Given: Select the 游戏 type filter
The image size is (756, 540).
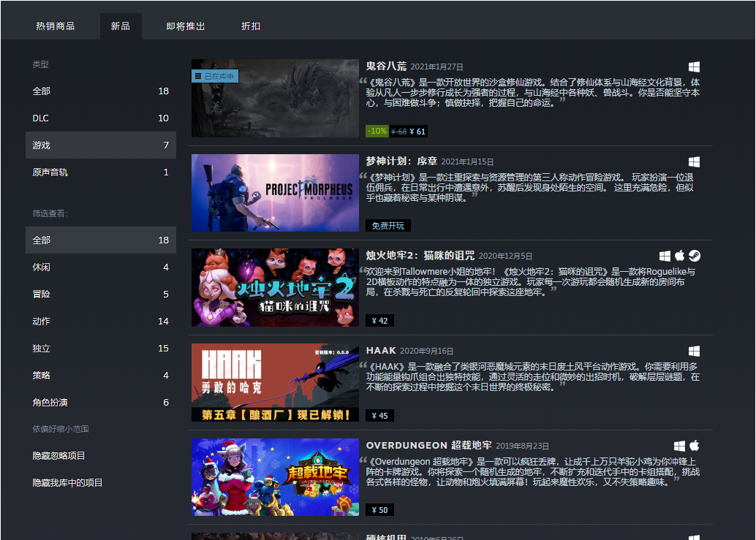Looking at the screenshot, I should (101, 145).
